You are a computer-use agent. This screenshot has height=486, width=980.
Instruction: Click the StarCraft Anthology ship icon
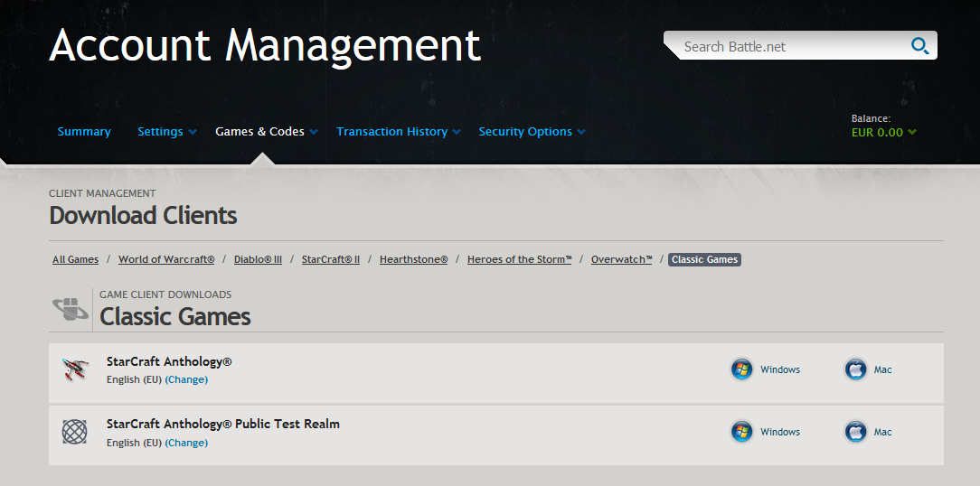(74, 369)
